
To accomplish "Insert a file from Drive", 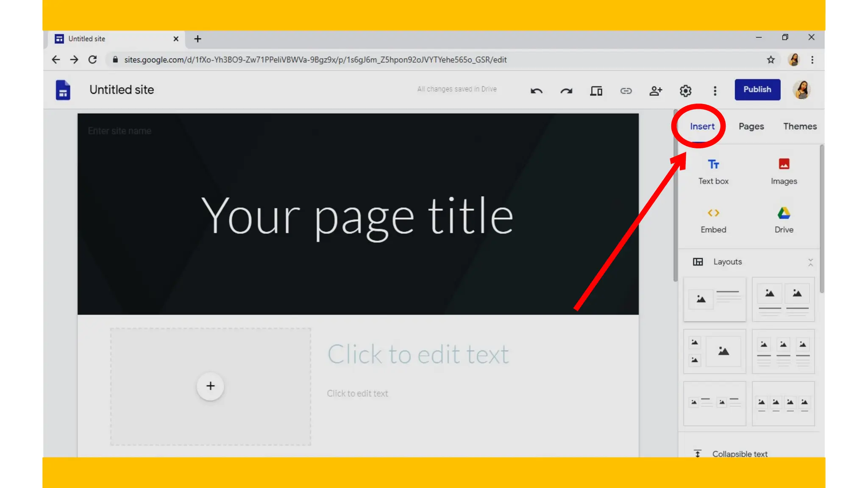I will (784, 220).
